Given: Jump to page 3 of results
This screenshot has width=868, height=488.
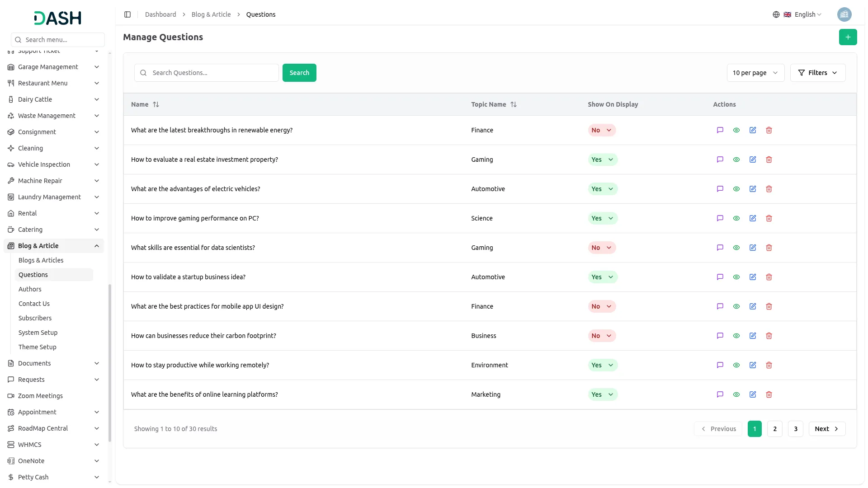Looking at the screenshot, I should [x=796, y=429].
